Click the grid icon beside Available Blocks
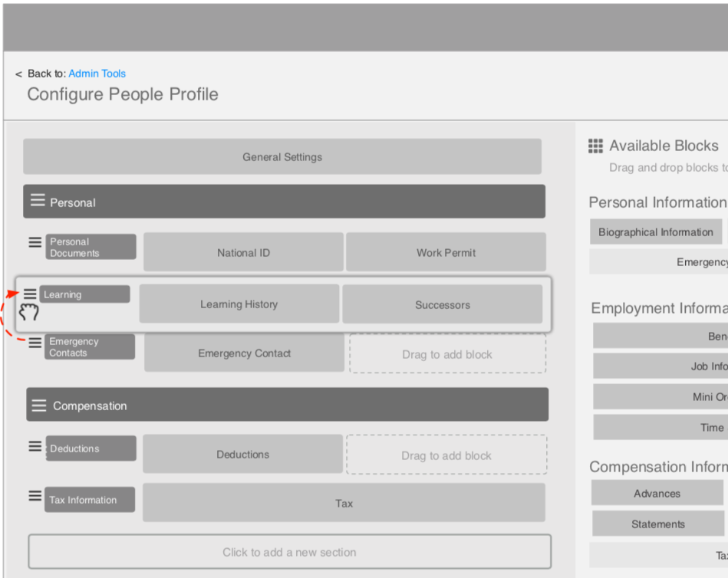728x578 pixels. click(596, 145)
